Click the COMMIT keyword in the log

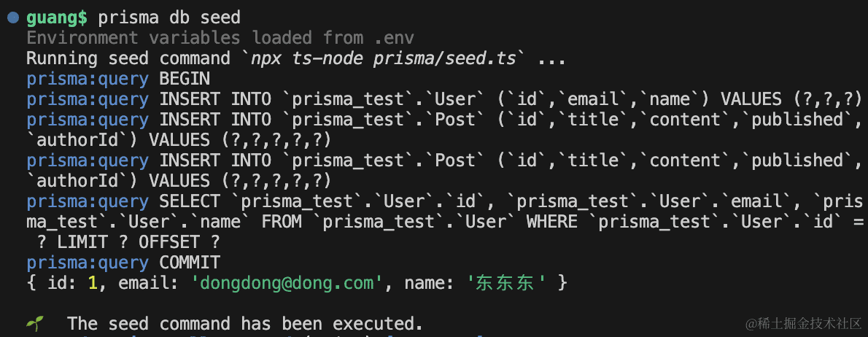(190, 263)
